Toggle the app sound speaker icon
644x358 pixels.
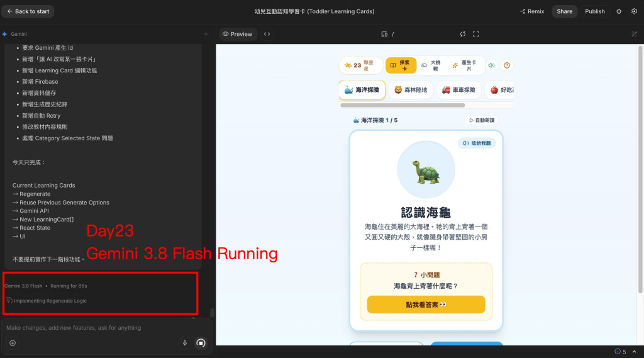coord(492,65)
